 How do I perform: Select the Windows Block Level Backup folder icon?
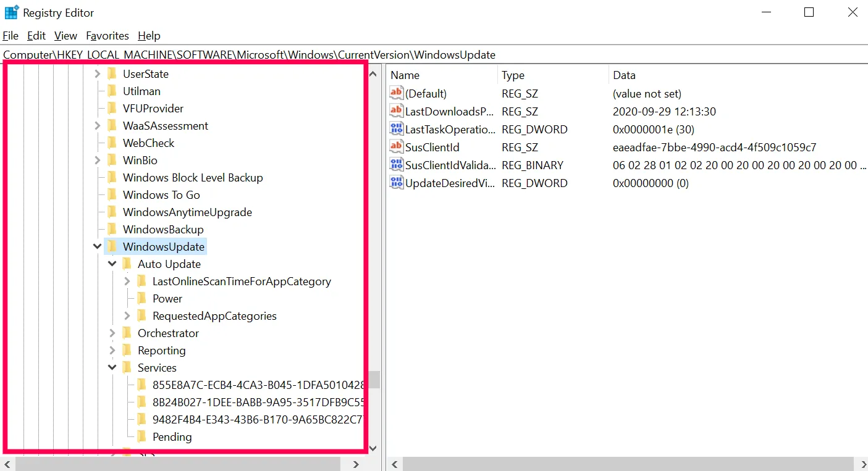pos(112,178)
